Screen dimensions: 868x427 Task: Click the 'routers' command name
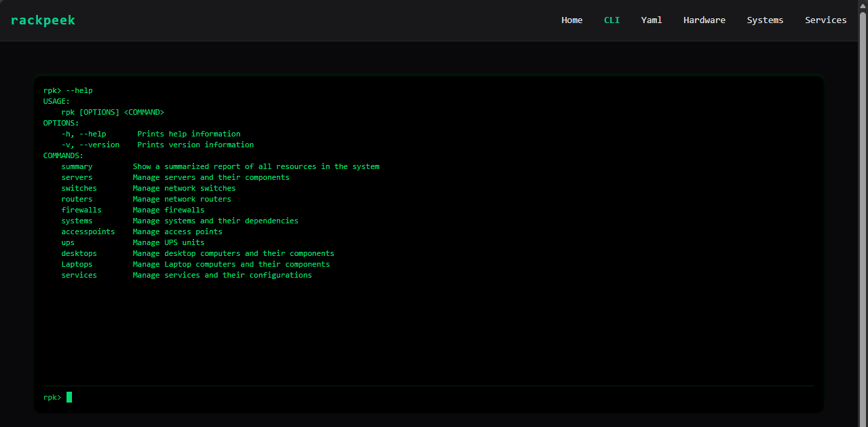tap(77, 199)
